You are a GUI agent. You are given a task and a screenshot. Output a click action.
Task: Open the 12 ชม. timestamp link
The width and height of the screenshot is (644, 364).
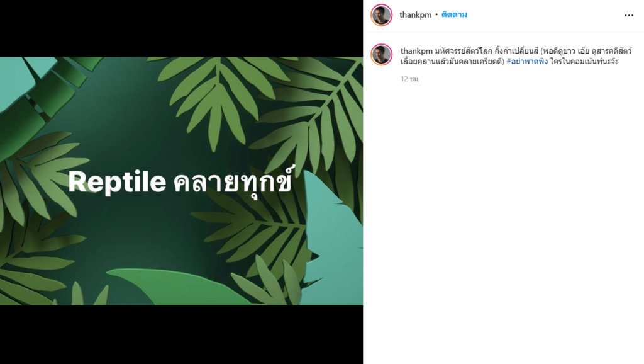click(x=410, y=79)
